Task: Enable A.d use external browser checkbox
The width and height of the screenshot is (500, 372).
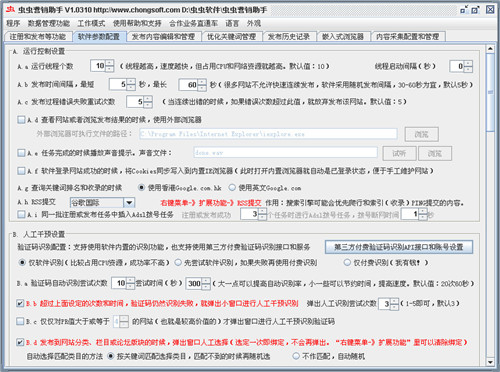Action: (21, 119)
